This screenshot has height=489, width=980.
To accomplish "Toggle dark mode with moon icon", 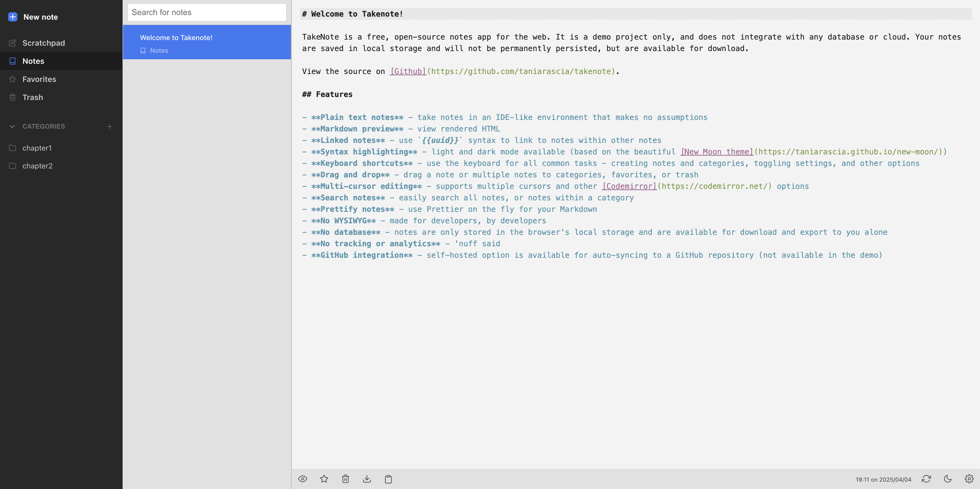I will click(948, 479).
